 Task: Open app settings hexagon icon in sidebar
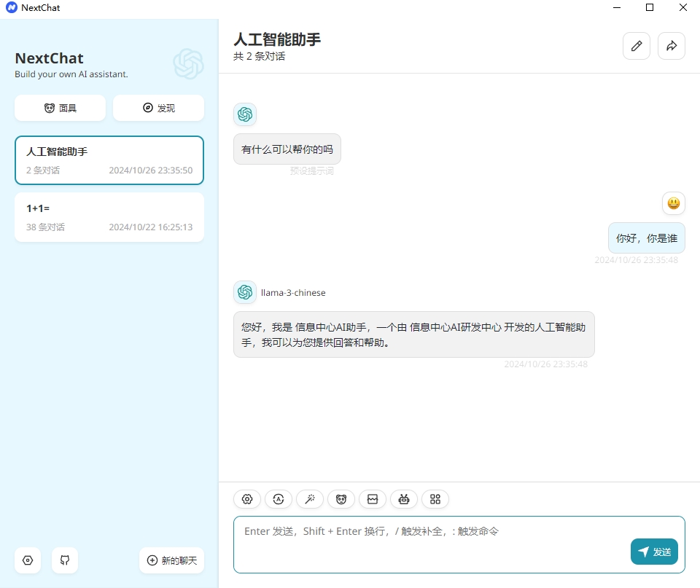pos(28,560)
